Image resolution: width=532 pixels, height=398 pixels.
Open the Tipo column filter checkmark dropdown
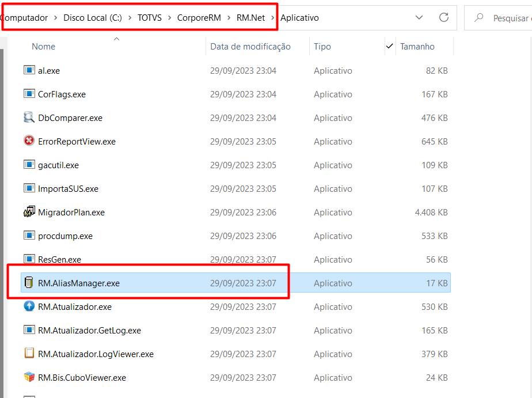389,46
